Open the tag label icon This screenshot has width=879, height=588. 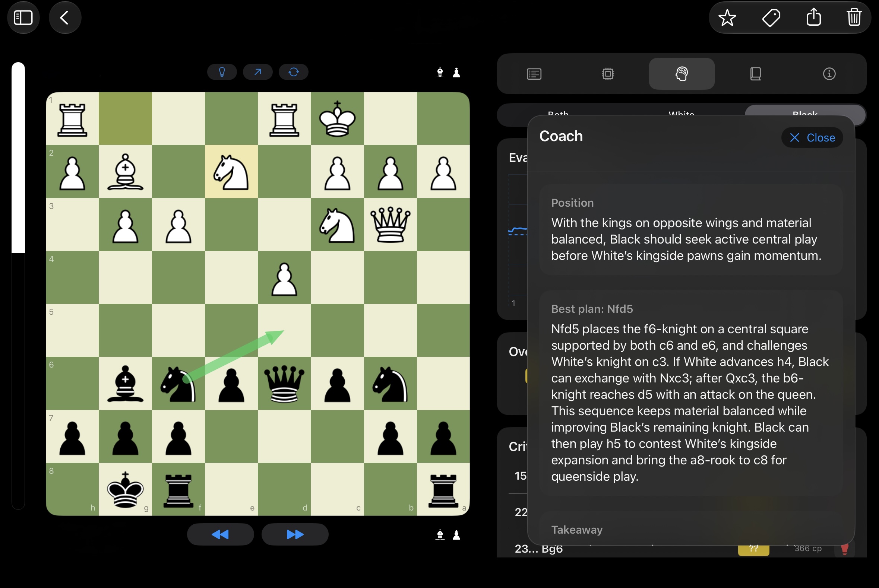coord(771,18)
